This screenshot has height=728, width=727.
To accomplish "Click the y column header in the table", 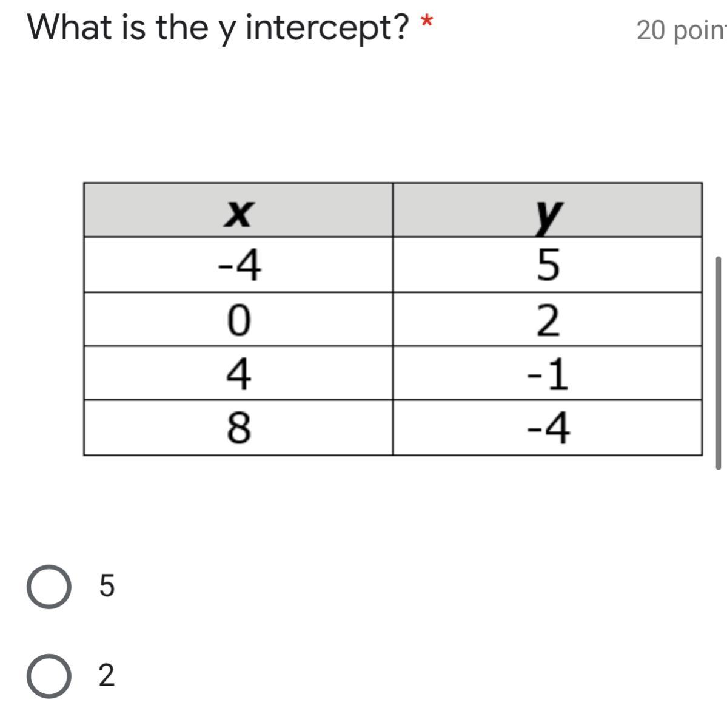I will 548,210.
